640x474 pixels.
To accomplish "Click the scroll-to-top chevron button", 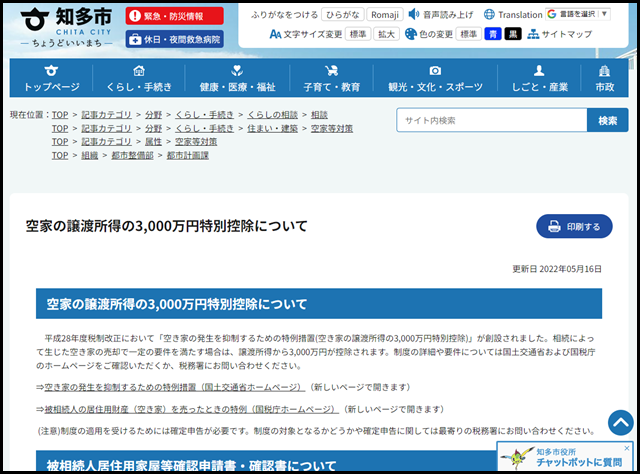I will coord(620,423).
